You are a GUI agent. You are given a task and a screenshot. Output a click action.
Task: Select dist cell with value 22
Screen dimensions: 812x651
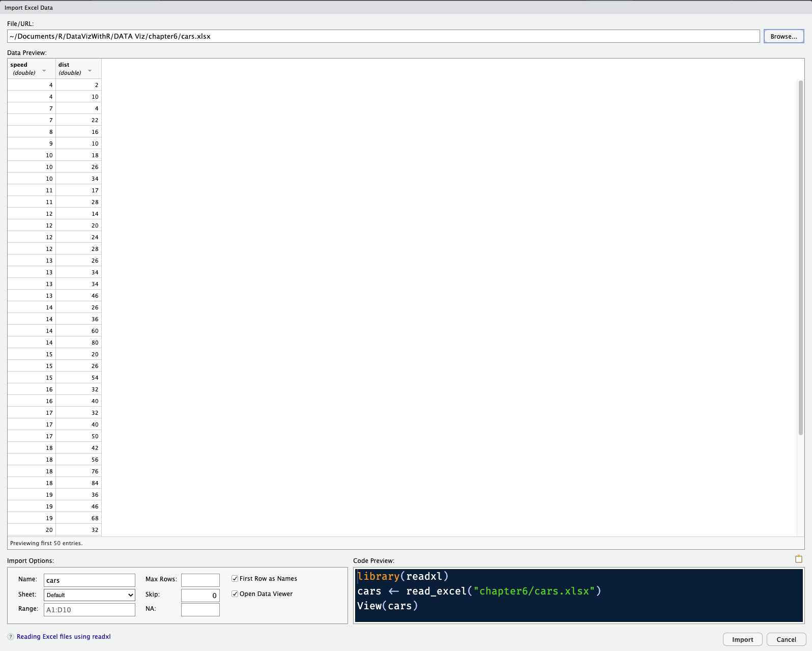[x=78, y=120]
